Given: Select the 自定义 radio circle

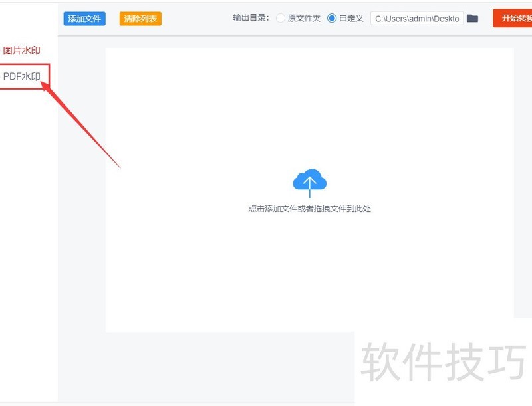Looking at the screenshot, I should pyautogui.click(x=332, y=19).
